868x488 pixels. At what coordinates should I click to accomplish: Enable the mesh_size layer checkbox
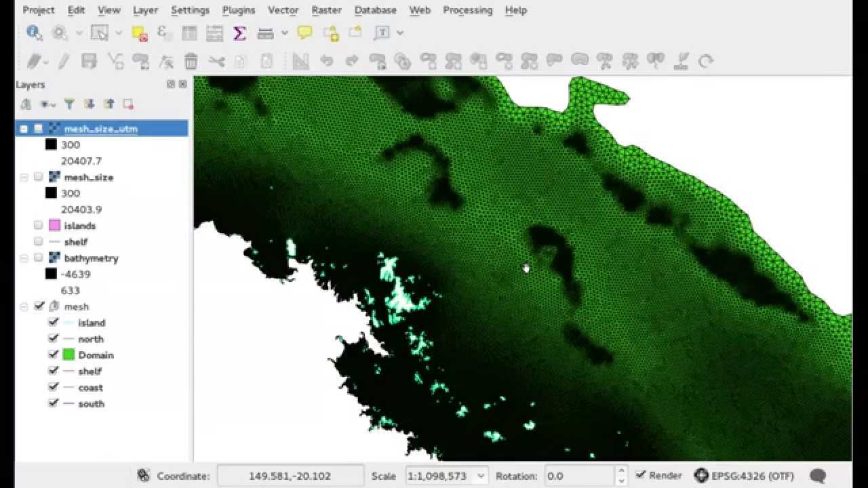39,177
